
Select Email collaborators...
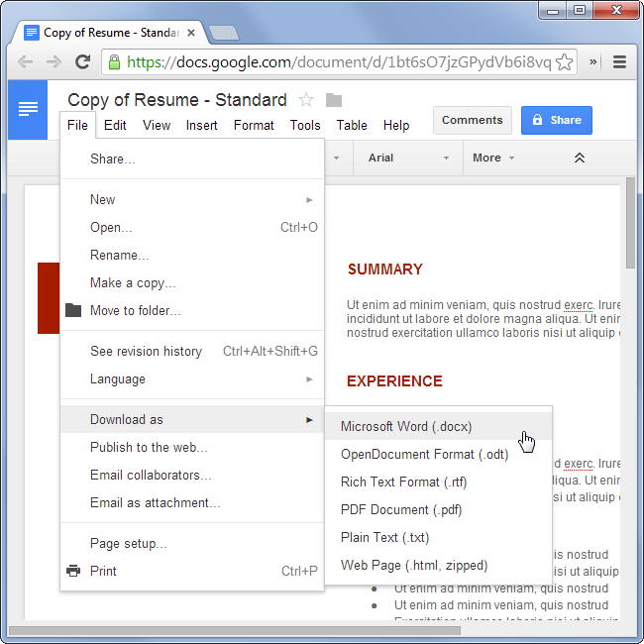(192, 476)
